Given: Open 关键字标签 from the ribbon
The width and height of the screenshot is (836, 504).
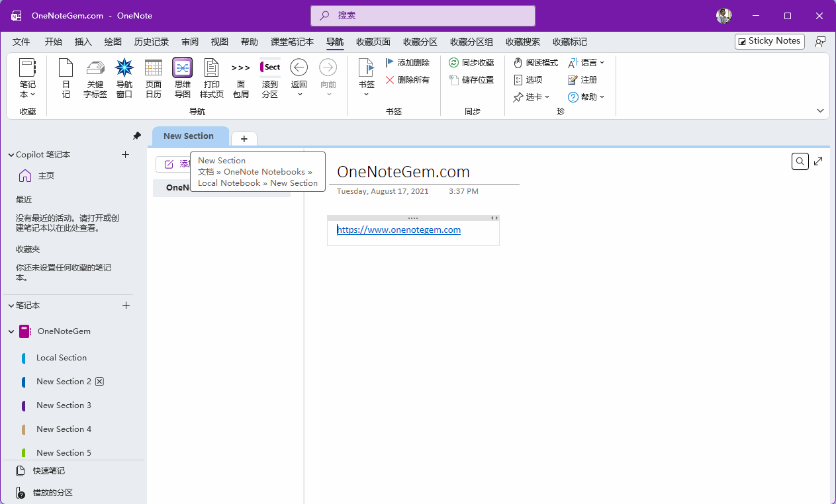Looking at the screenshot, I should tap(95, 78).
